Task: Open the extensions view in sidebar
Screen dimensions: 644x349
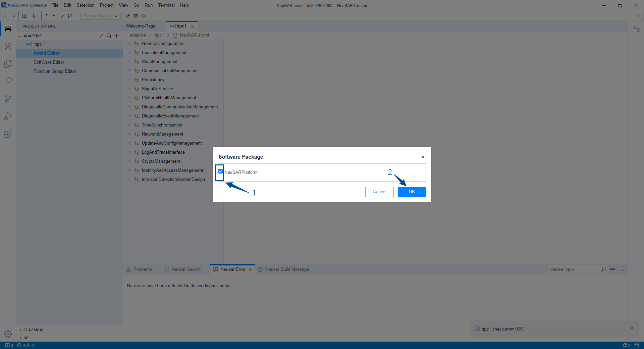Action: [x=8, y=134]
